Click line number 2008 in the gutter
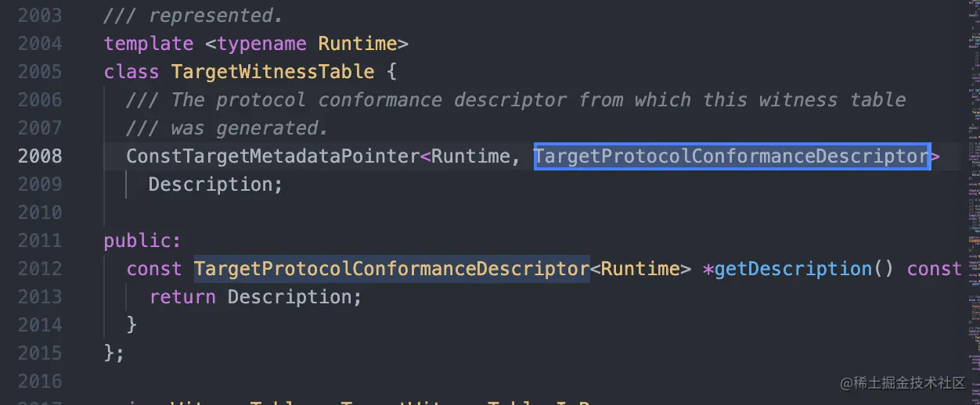 tap(40, 156)
